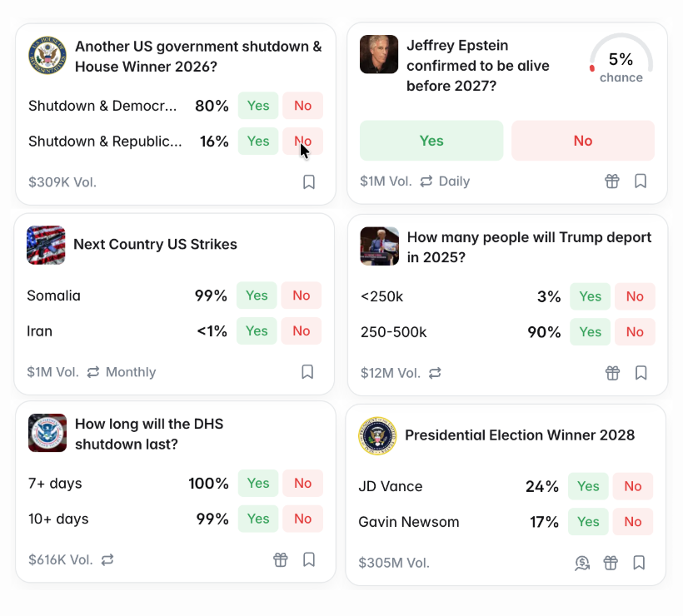Click the Jeffrey Epstein market thumbnail
This screenshot has width=683, height=616.
[x=379, y=55]
